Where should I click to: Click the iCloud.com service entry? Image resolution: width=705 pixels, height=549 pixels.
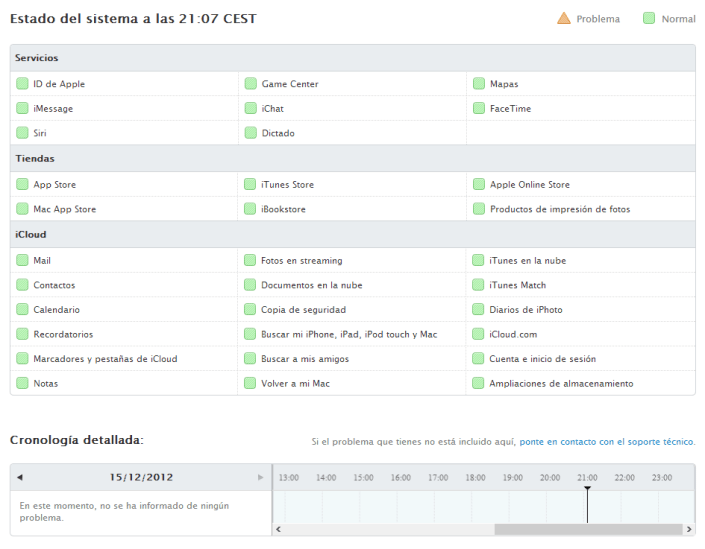click(513, 334)
